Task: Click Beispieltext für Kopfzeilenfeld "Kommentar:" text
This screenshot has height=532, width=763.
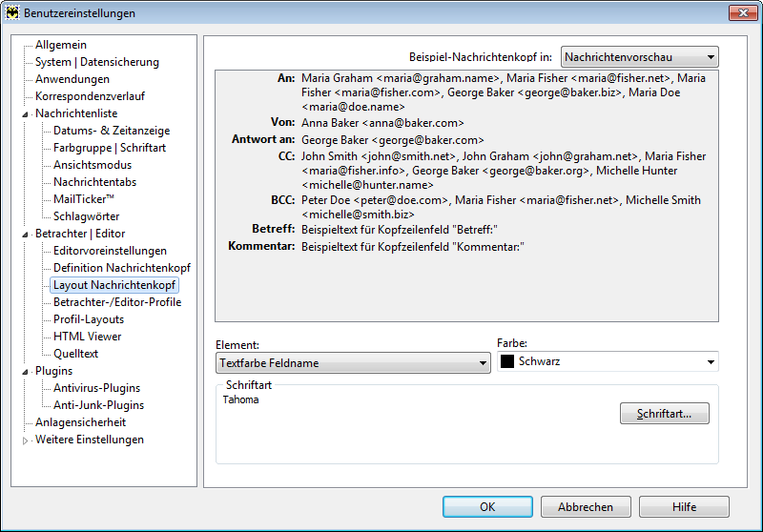Action: coord(413,247)
